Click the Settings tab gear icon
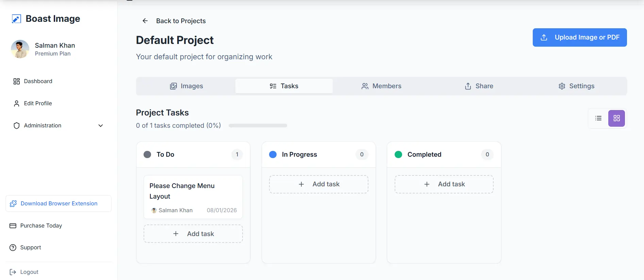The height and width of the screenshot is (280, 644). point(562,86)
